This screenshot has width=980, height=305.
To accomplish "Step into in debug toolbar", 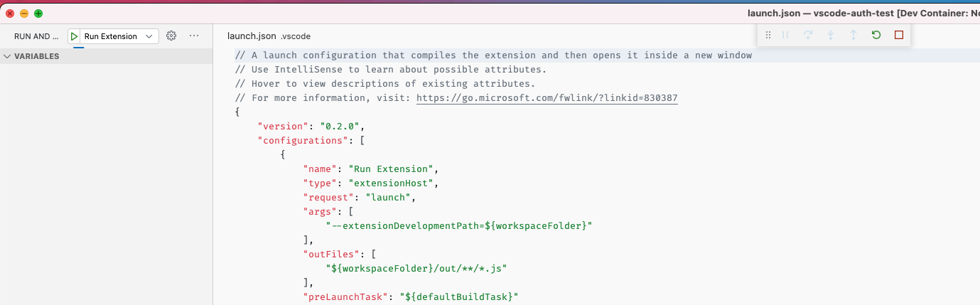I will coord(831,35).
